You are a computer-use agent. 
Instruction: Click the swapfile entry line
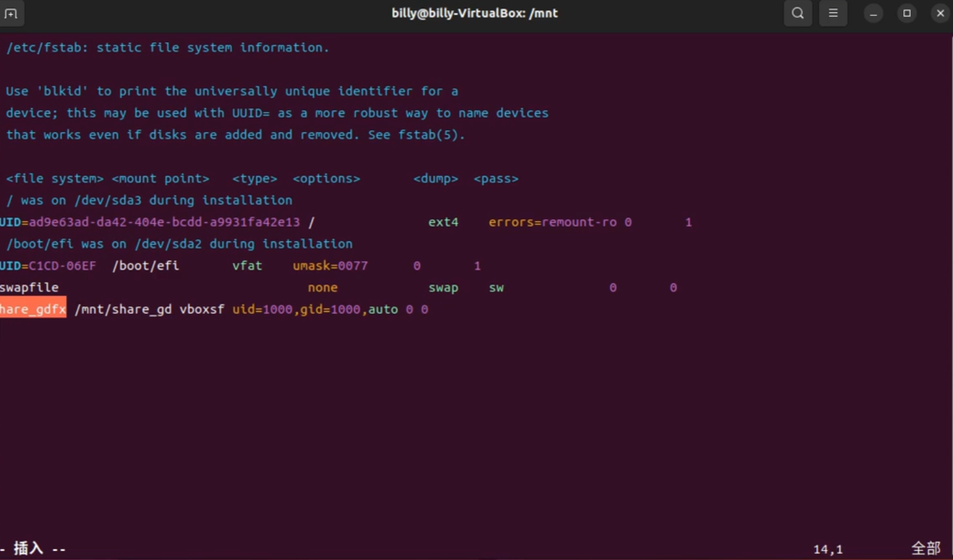coord(29,287)
